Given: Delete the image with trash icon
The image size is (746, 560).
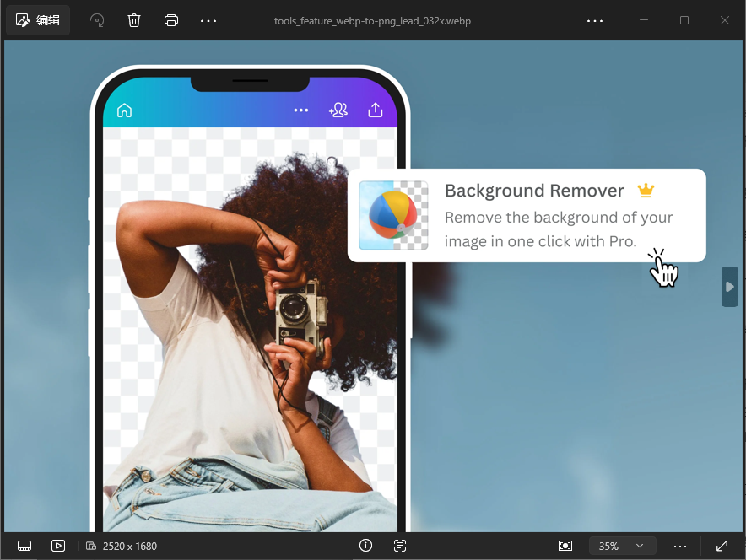Looking at the screenshot, I should 134,20.
